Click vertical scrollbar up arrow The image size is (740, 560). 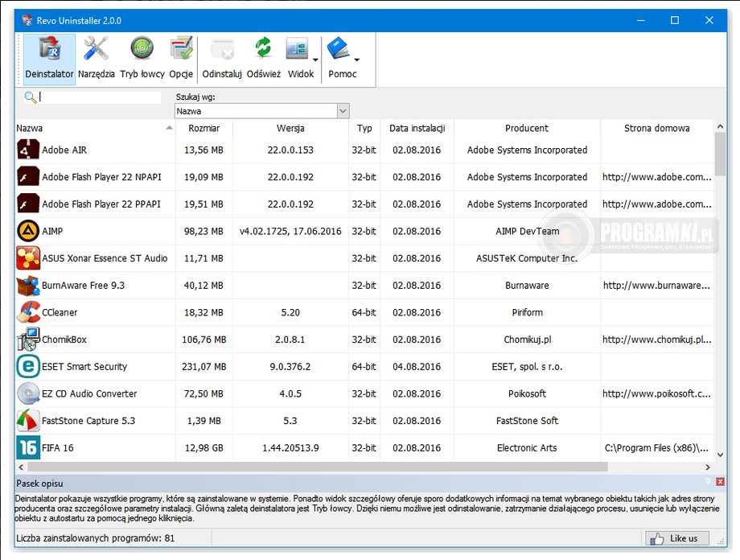720,126
